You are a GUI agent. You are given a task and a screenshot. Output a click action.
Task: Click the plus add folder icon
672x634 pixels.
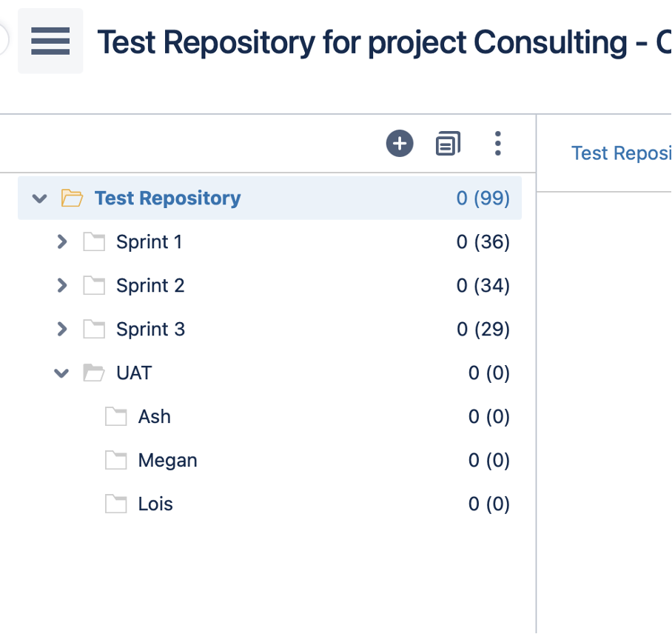tap(400, 143)
